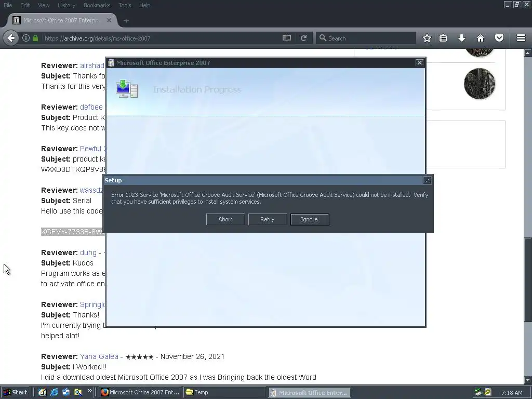
Task: Open the downloads arrow icon
Action: coord(462,38)
